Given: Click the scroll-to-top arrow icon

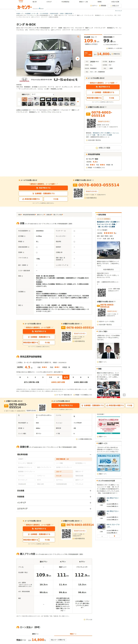Looking at the screenshot, I should point(124,395).
